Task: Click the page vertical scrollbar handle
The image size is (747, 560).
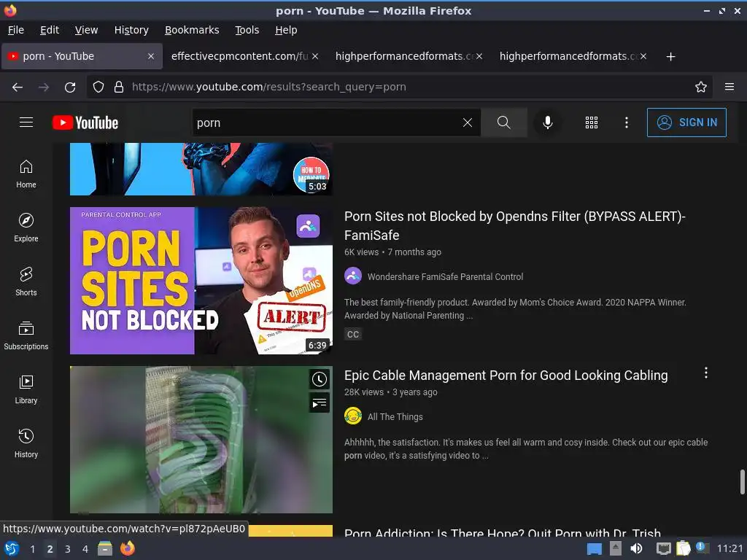Action: (x=742, y=482)
